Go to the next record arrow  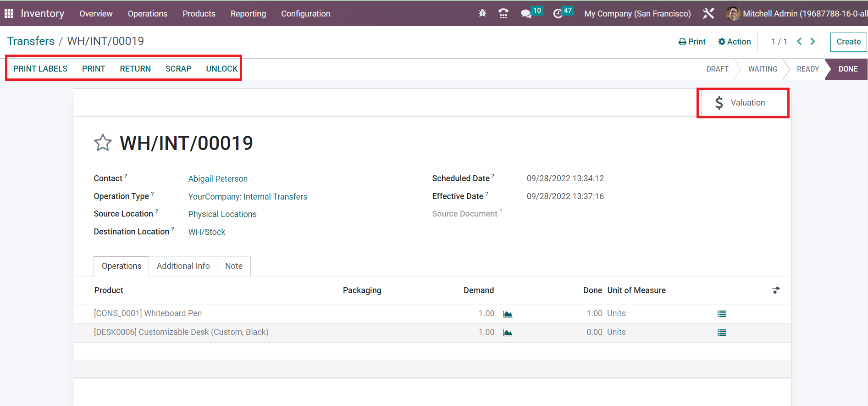coord(813,41)
